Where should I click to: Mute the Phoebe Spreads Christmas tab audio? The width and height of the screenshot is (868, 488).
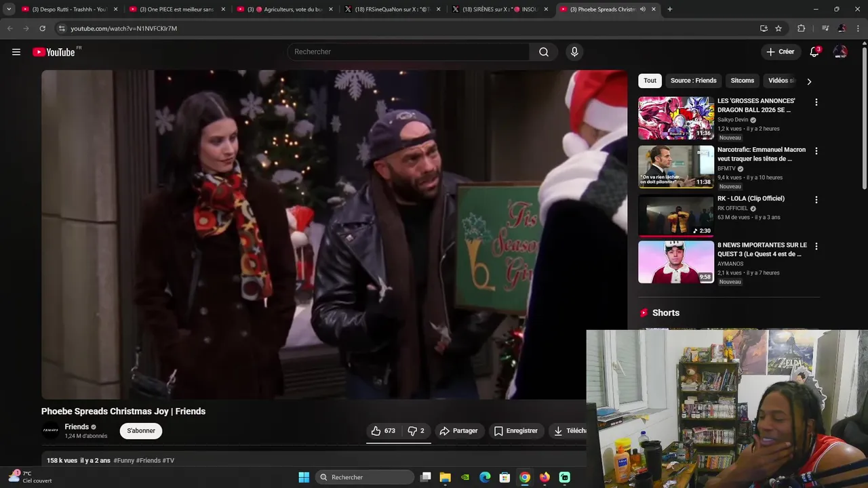click(642, 9)
